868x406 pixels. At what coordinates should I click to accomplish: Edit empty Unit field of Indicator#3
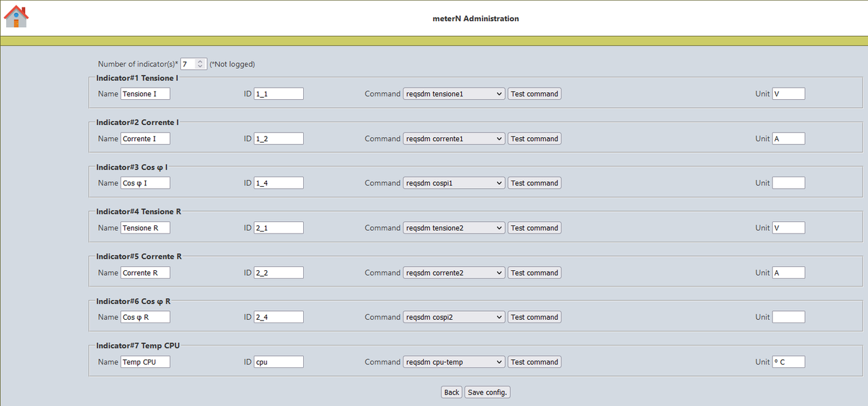(x=789, y=183)
